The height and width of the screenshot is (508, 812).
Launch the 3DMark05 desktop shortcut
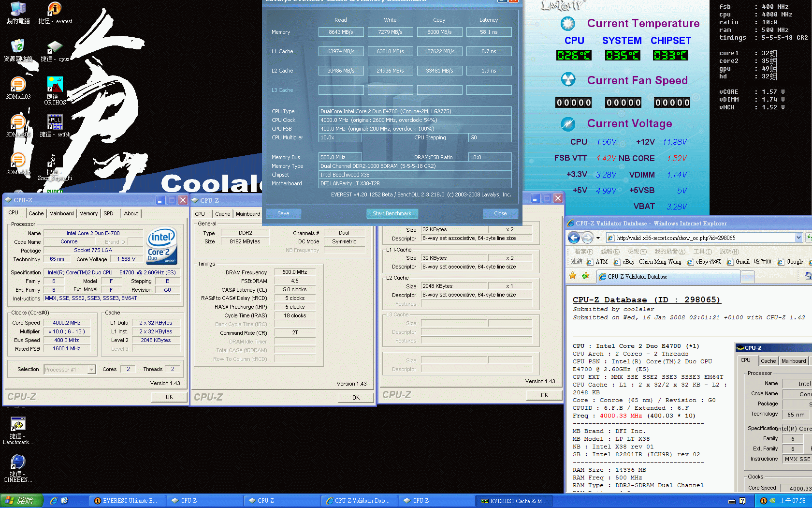coord(18,126)
